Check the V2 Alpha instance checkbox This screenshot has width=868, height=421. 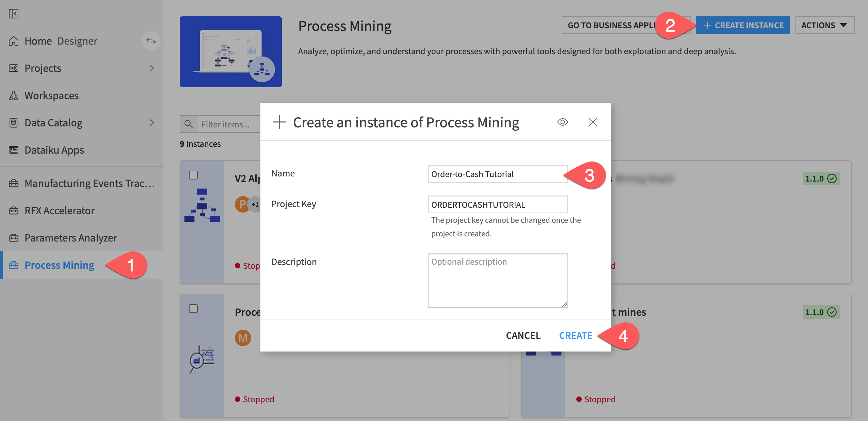[x=193, y=175]
